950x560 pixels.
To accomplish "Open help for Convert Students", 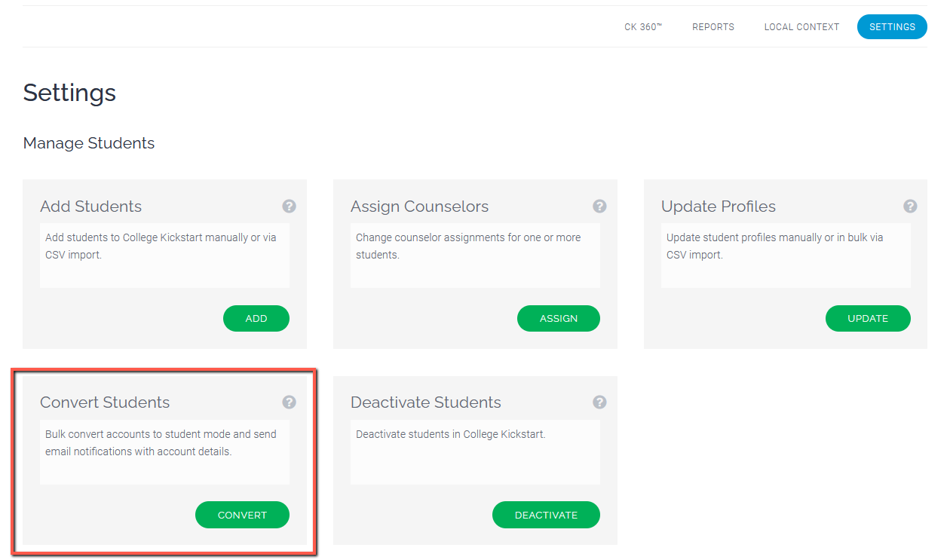I will [x=289, y=402].
